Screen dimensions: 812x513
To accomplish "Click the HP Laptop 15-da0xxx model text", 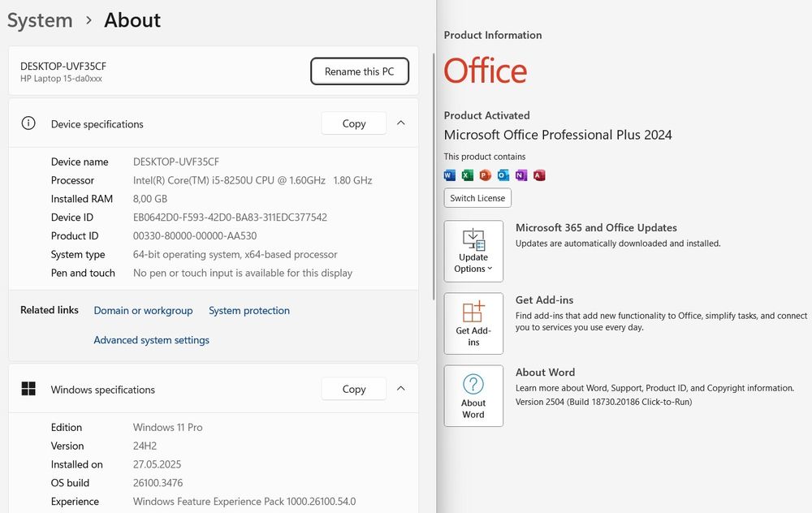I will (x=61, y=79).
